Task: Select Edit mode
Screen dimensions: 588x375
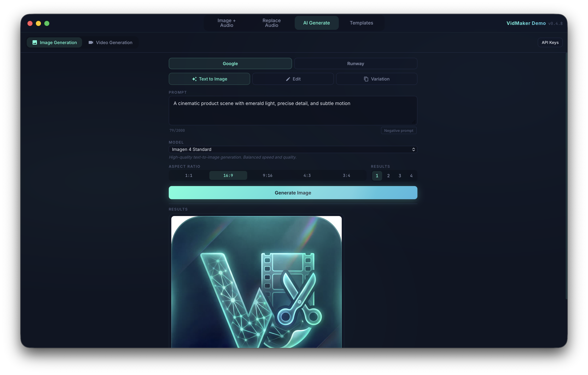Action: tap(293, 79)
